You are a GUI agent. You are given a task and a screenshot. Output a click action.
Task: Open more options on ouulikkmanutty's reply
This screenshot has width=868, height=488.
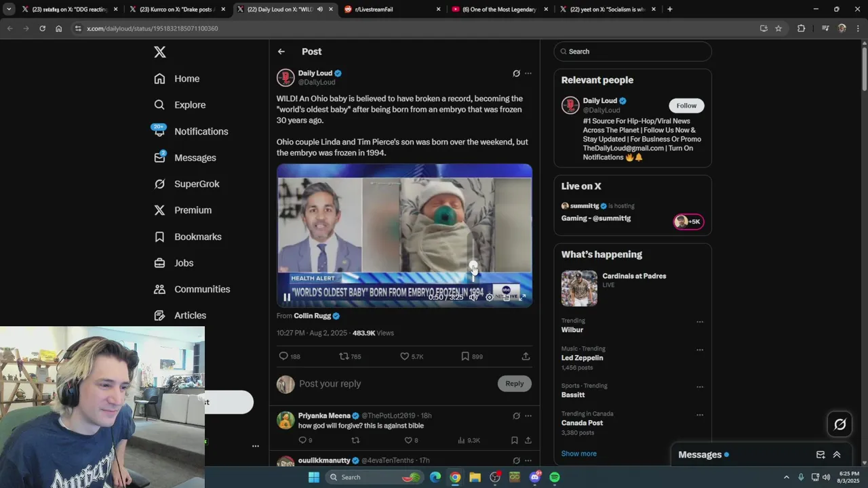tap(528, 461)
